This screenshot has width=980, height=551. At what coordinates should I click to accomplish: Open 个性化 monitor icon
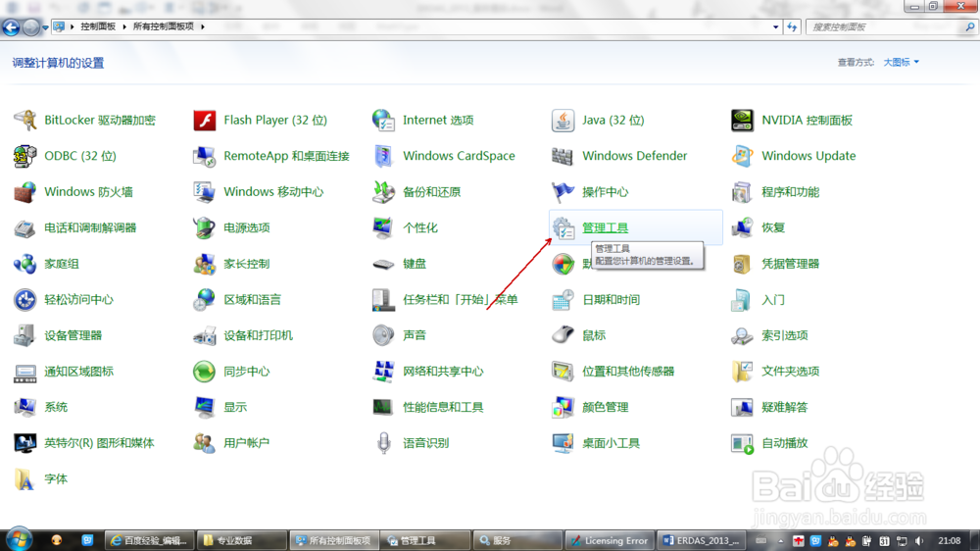coord(383,227)
